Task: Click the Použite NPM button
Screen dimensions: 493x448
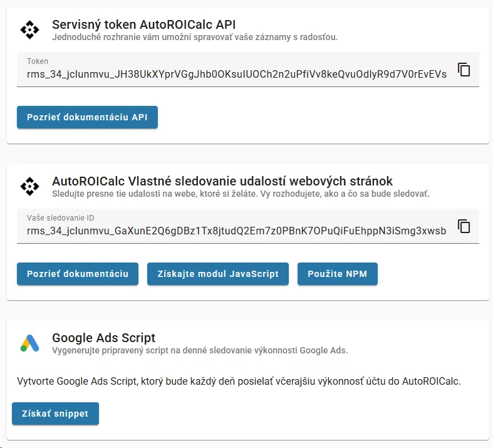Action: pos(338,274)
